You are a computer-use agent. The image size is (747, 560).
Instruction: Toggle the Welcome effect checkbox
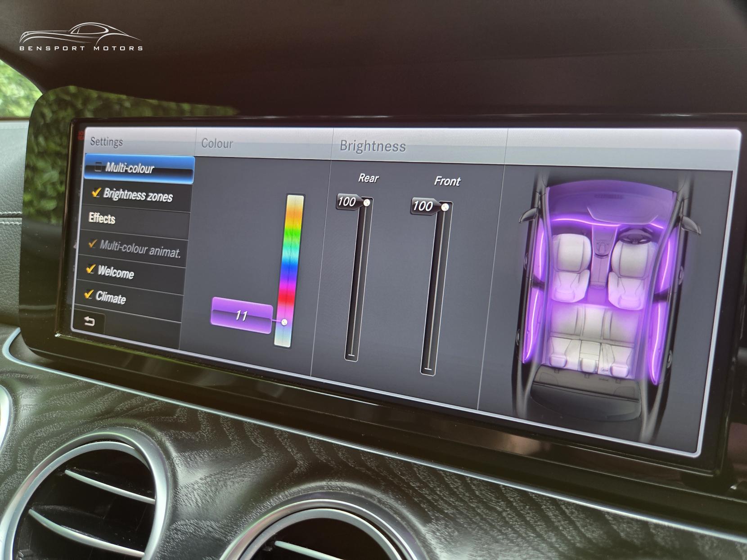(91, 269)
